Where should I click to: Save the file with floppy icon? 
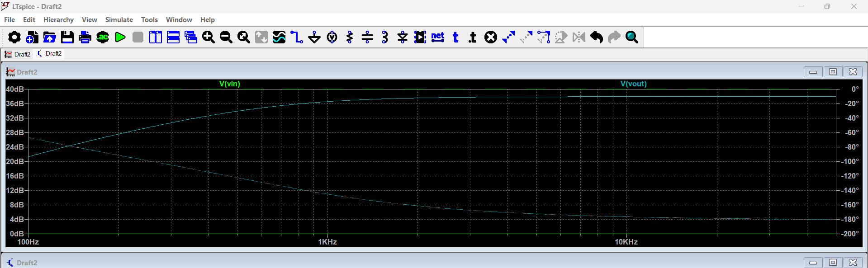click(67, 37)
